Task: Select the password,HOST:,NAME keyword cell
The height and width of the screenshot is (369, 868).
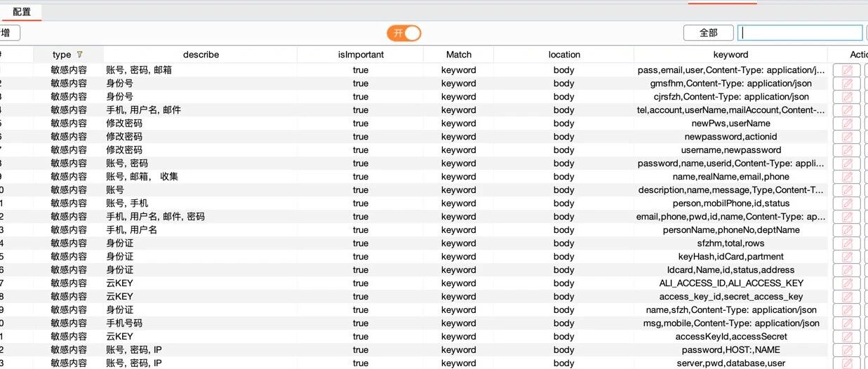Action: (x=730, y=350)
